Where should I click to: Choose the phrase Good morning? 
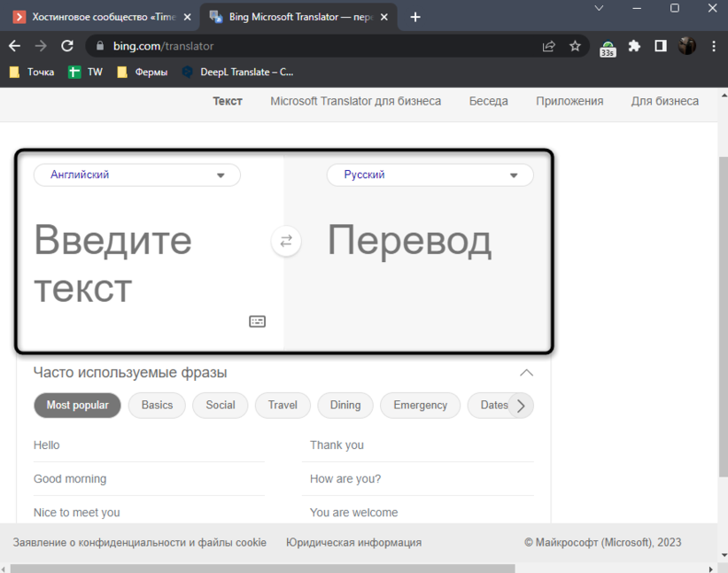pyautogui.click(x=149, y=479)
